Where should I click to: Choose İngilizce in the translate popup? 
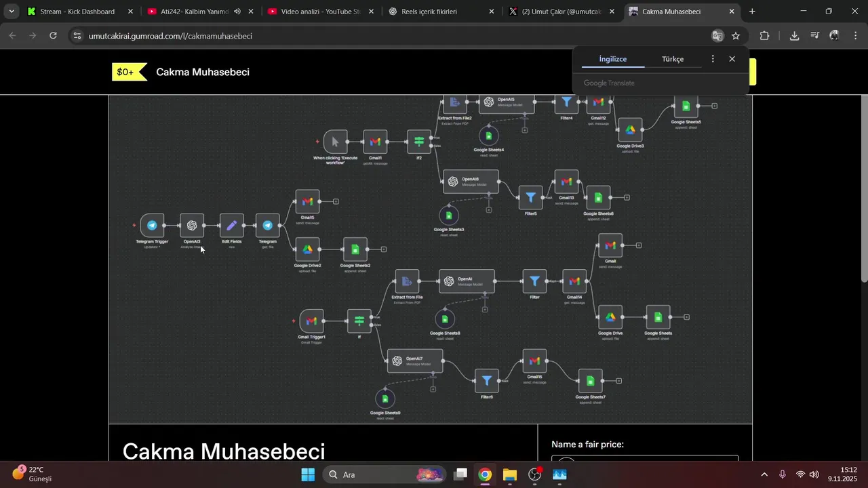coord(613,59)
